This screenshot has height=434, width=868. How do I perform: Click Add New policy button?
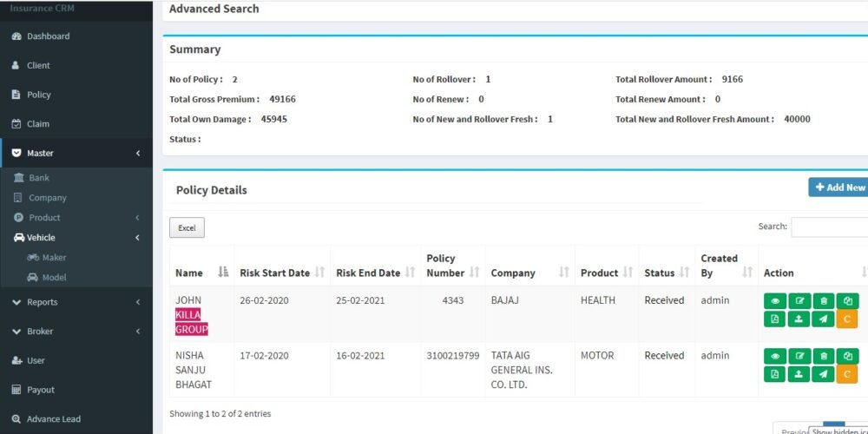[838, 187]
